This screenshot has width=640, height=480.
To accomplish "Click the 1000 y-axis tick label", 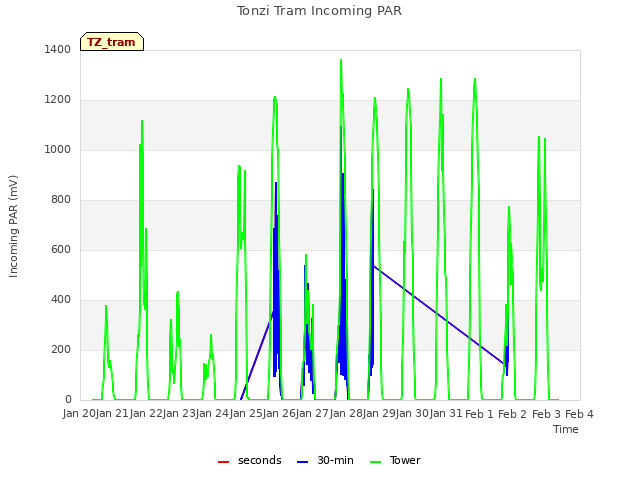I will click(58, 149).
